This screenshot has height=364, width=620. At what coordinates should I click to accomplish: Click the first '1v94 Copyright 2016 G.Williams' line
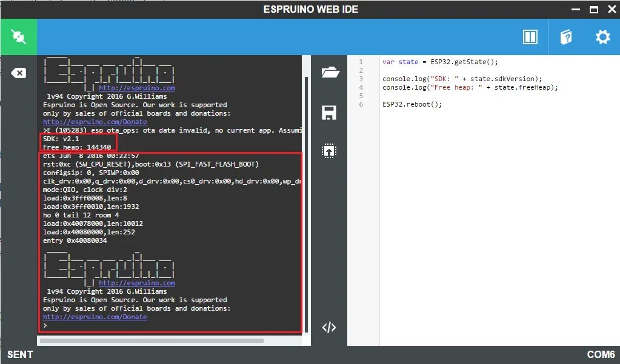click(107, 96)
